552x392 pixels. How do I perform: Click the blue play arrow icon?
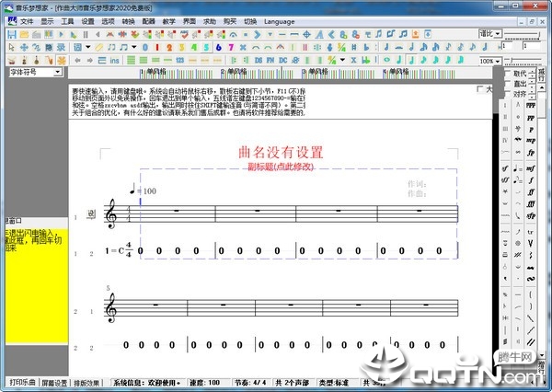pyautogui.click(x=62, y=34)
